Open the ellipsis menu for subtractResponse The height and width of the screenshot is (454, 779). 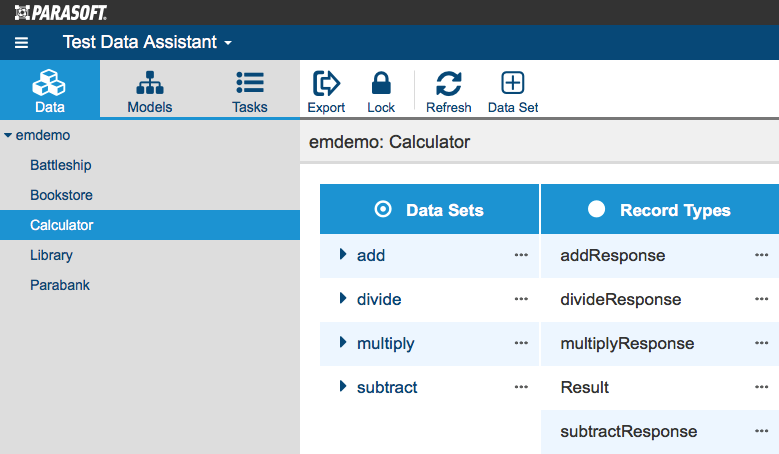click(762, 431)
